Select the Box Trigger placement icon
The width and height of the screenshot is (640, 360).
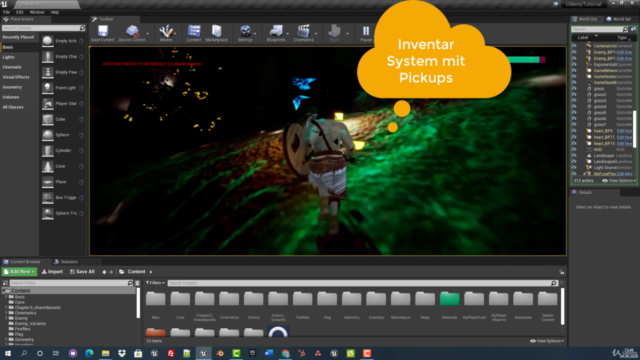coord(48,198)
